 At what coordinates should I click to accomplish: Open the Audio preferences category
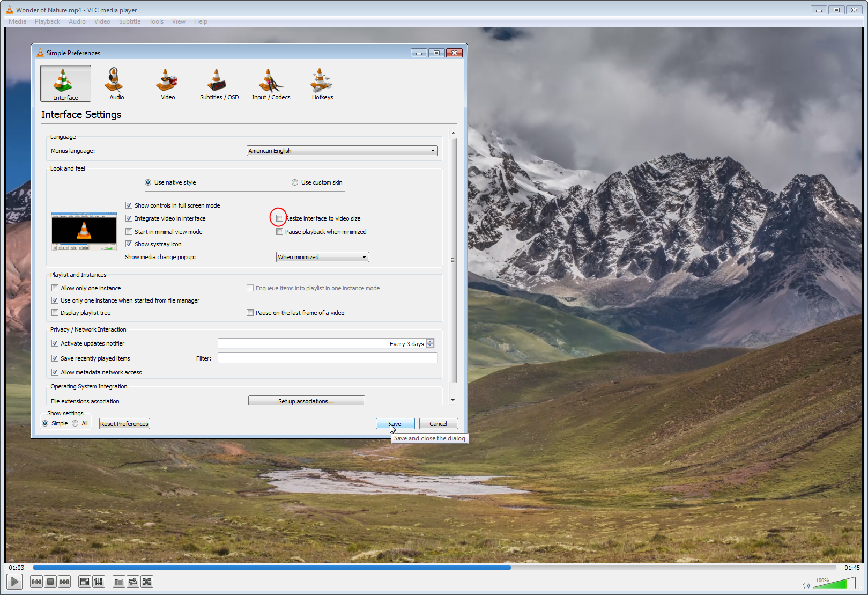click(x=116, y=84)
